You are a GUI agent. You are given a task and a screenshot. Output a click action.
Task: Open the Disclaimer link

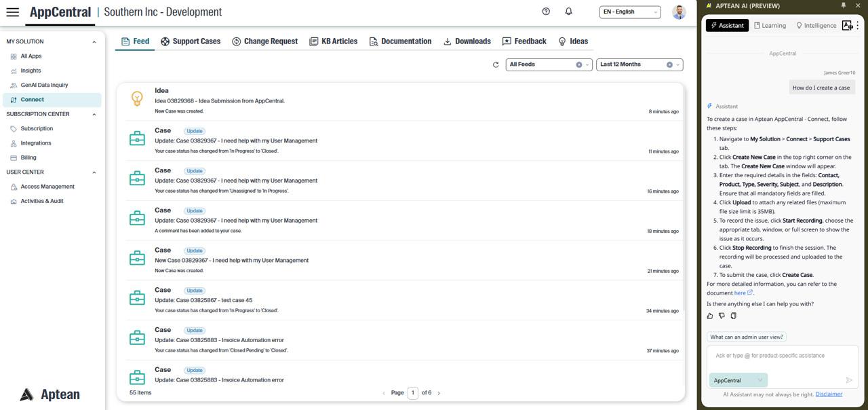829,394
